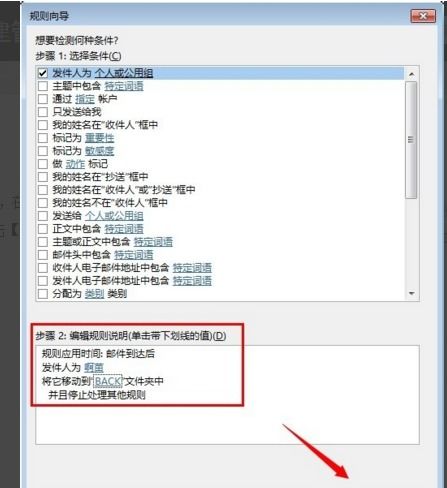Open BACK folder link in rule description

click(108, 381)
